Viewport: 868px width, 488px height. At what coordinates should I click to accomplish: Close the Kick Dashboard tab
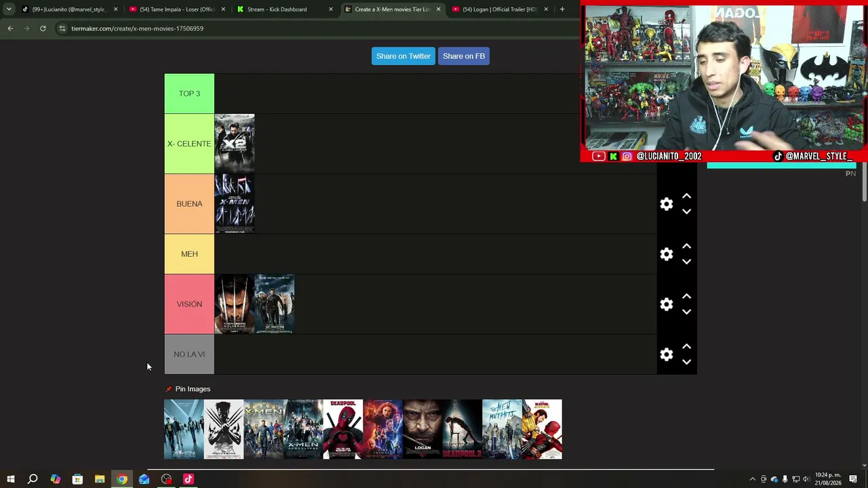point(331,9)
